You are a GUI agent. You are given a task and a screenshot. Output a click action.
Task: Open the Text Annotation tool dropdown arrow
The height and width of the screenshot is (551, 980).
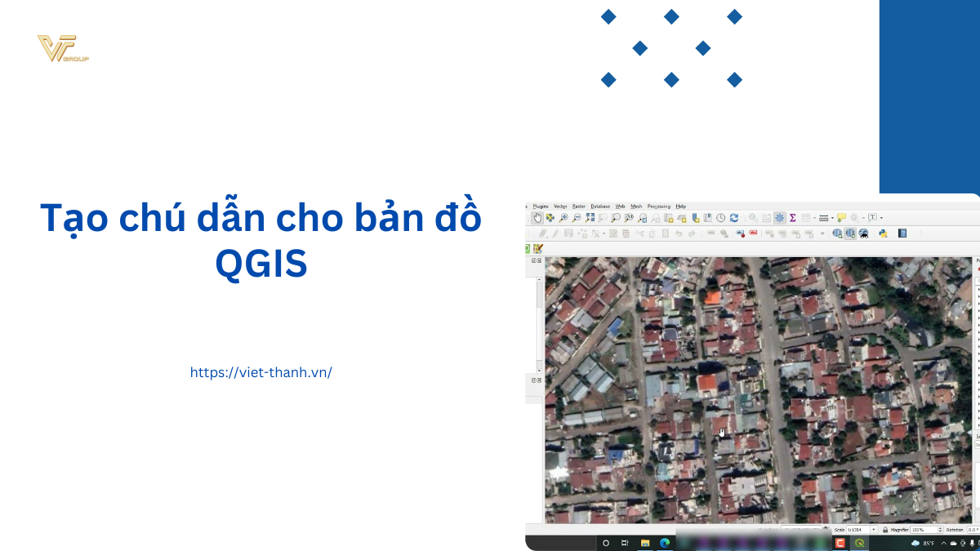click(x=882, y=218)
